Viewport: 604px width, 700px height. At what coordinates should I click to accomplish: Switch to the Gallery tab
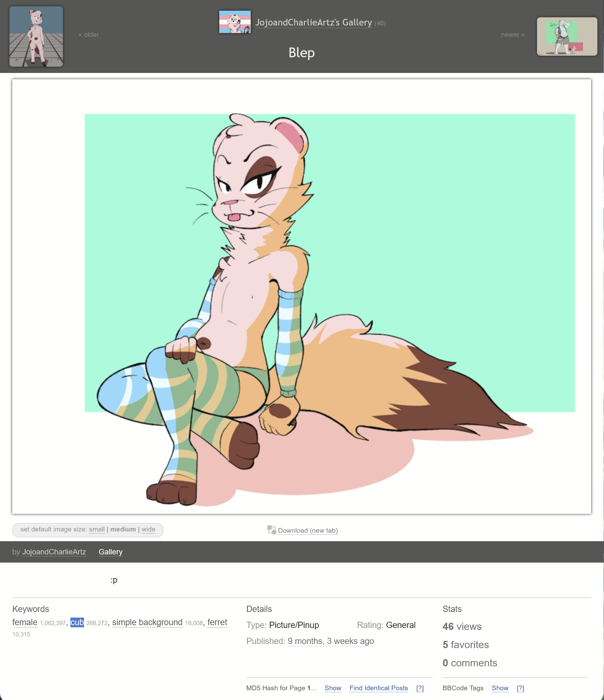tap(110, 552)
